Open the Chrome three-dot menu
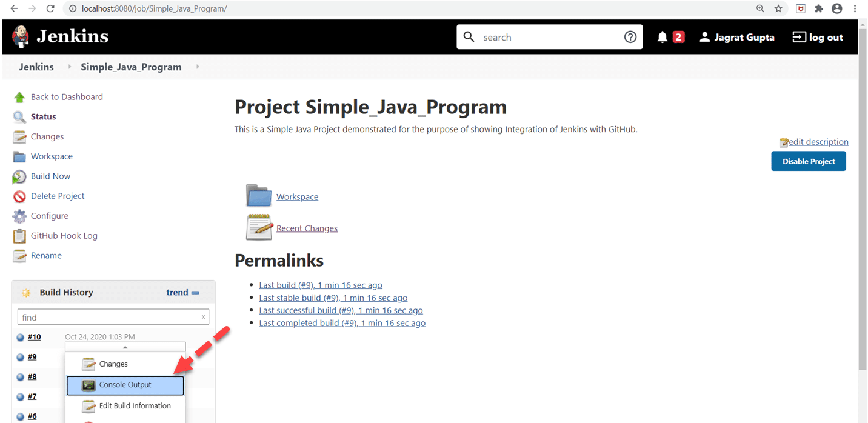The image size is (868, 423). [x=855, y=8]
